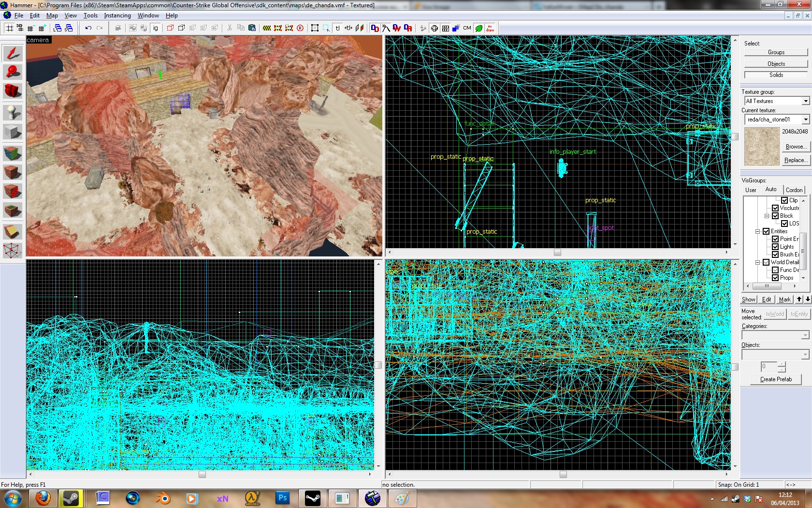Uncheck the Entities visgroup checkbox
The image size is (812, 508).
click(766, 231)
